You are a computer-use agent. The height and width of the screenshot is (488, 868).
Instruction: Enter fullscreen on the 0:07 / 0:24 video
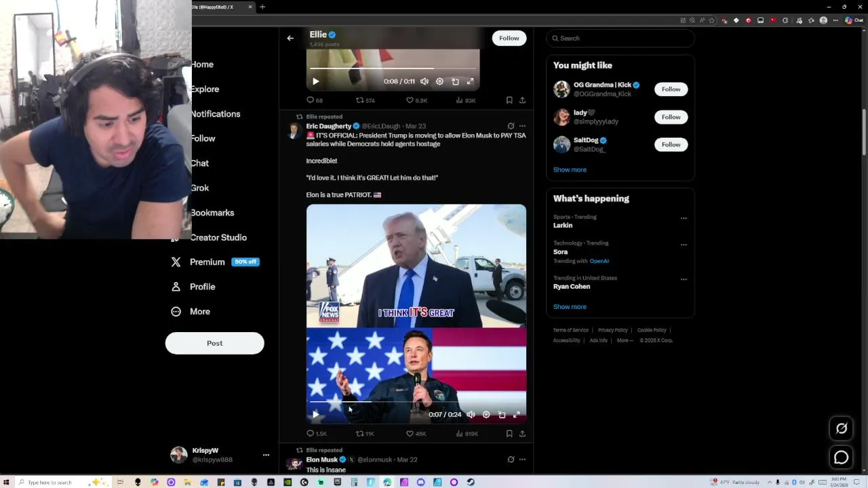[517, 414]
